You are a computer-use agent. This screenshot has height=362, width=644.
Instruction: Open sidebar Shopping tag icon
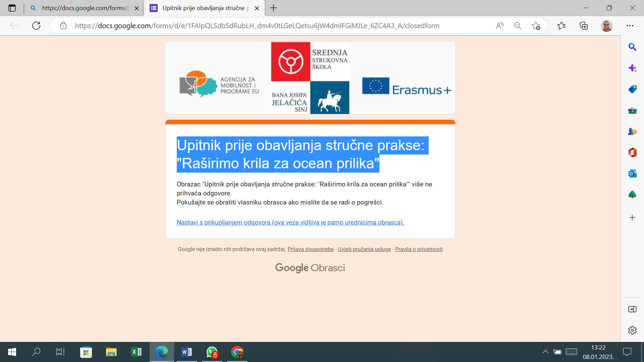(632, 89)
